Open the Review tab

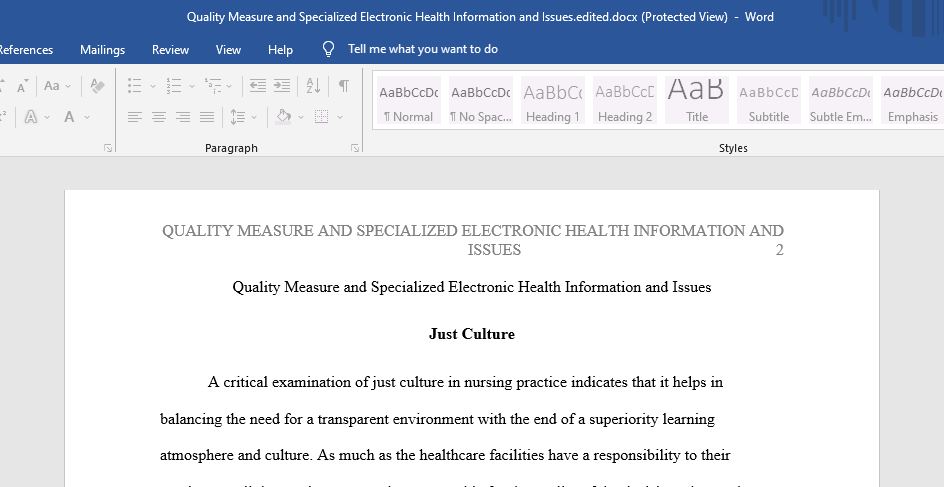tap(170, 50)
